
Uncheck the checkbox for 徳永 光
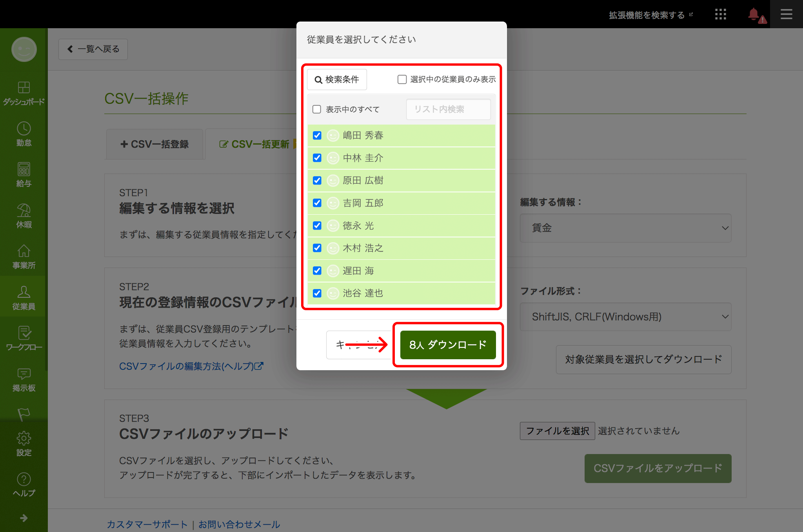[x=317, y=226]
